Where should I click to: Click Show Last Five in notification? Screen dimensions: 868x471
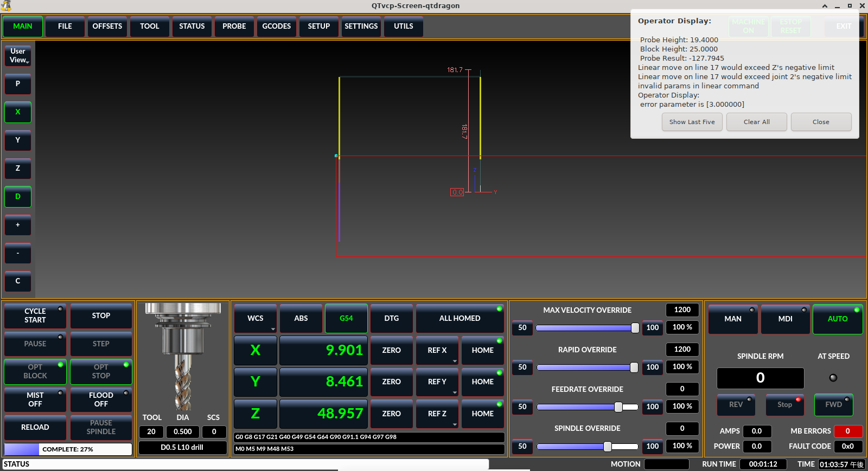(x=692, y=122)
